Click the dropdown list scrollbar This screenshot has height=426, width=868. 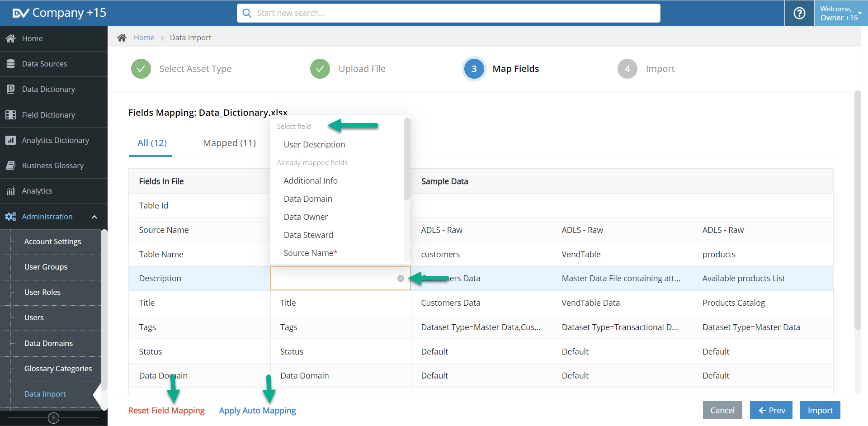pos(407,159)
